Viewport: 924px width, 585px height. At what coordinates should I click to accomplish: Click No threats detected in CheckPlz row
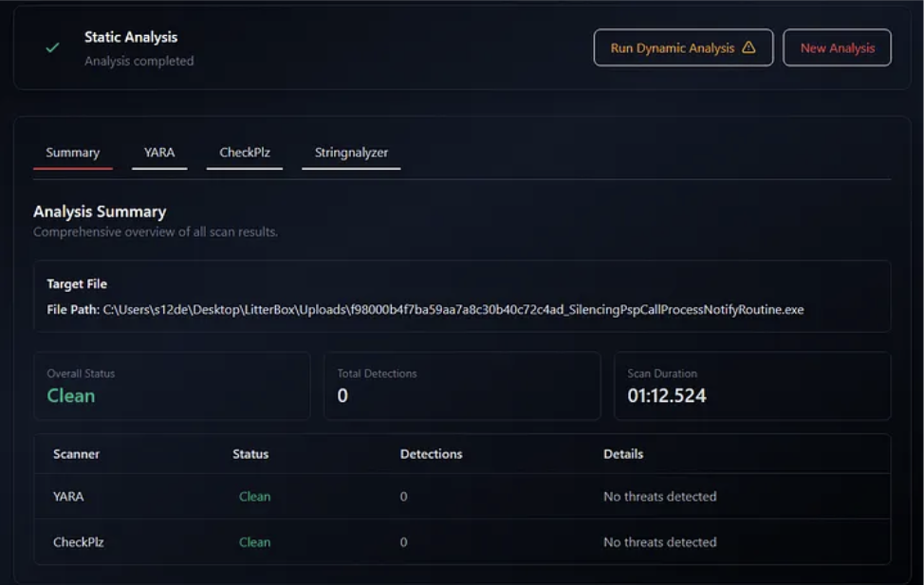click(659, 542)
